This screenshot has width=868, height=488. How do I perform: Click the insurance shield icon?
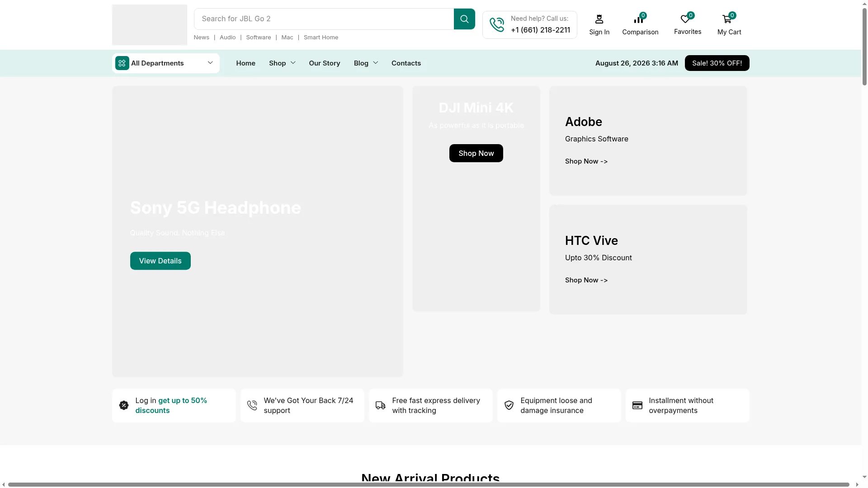tap(509, 405)
